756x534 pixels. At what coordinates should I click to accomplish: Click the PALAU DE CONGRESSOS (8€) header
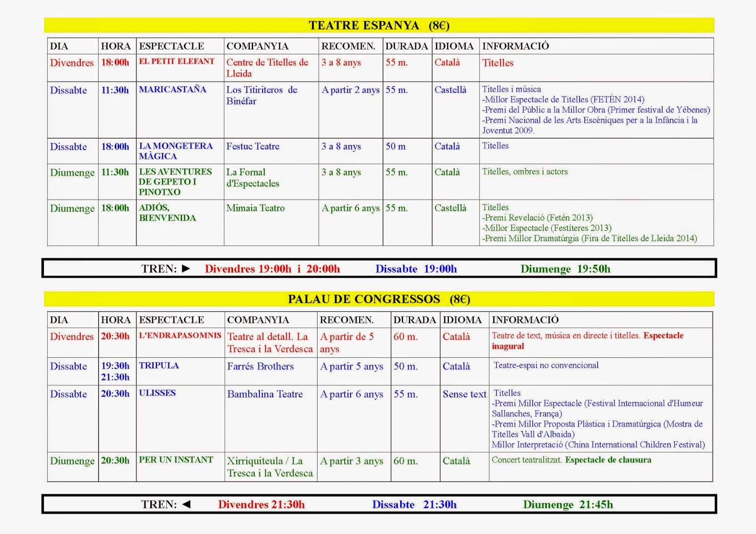pyautogui.click(x=379, y=299)
